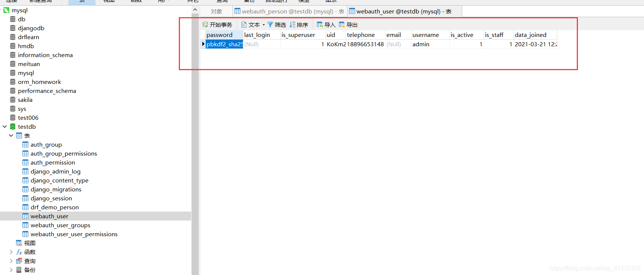The width and height of the screenshot is (644, 275).
Task: Click the auth_group table icon
Action: click(25, 144)
